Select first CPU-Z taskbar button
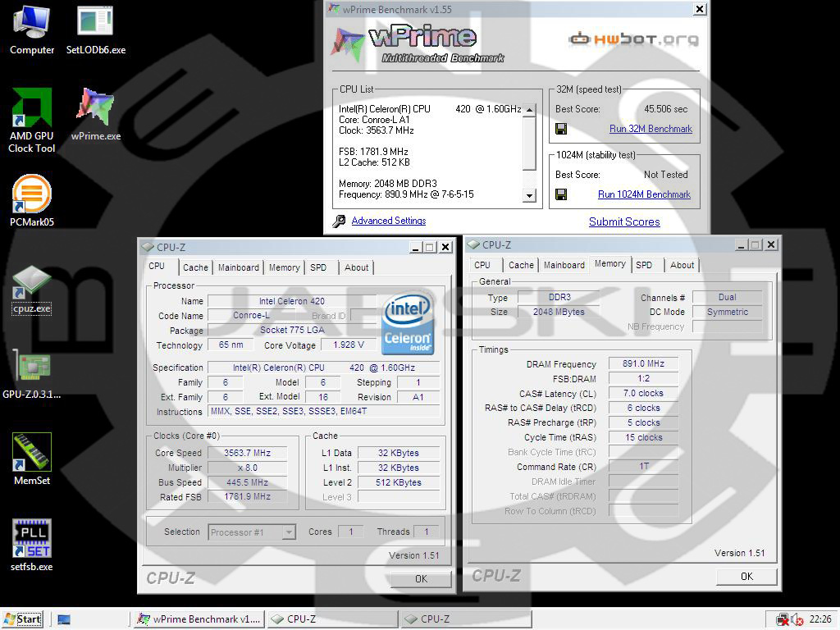 pyautogui.click(x=332, y=619)
